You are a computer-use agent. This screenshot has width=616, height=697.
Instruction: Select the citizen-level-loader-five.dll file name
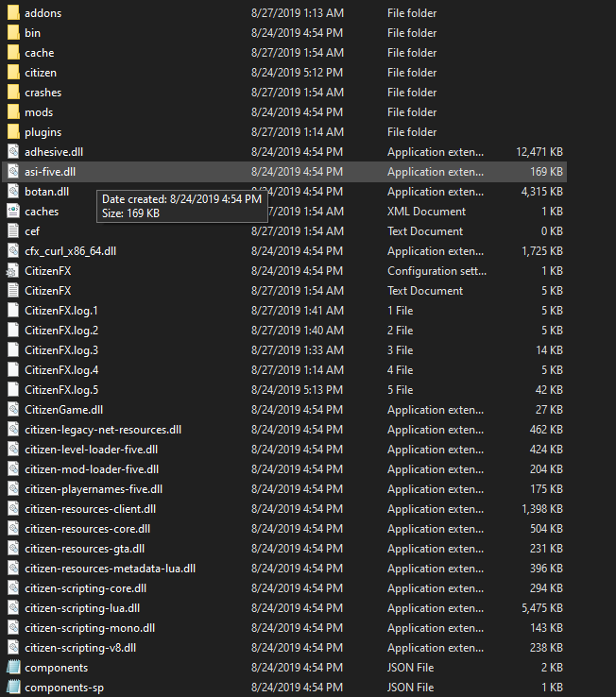point(92,450)
